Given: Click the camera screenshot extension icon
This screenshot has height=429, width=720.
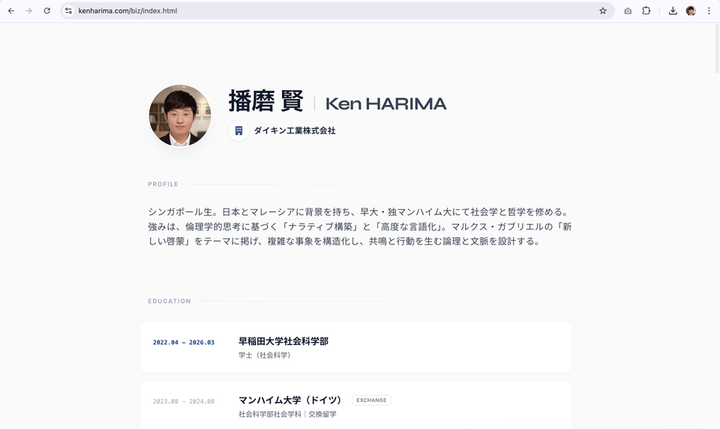Looking at the screenshot, I should coord(628,11).
